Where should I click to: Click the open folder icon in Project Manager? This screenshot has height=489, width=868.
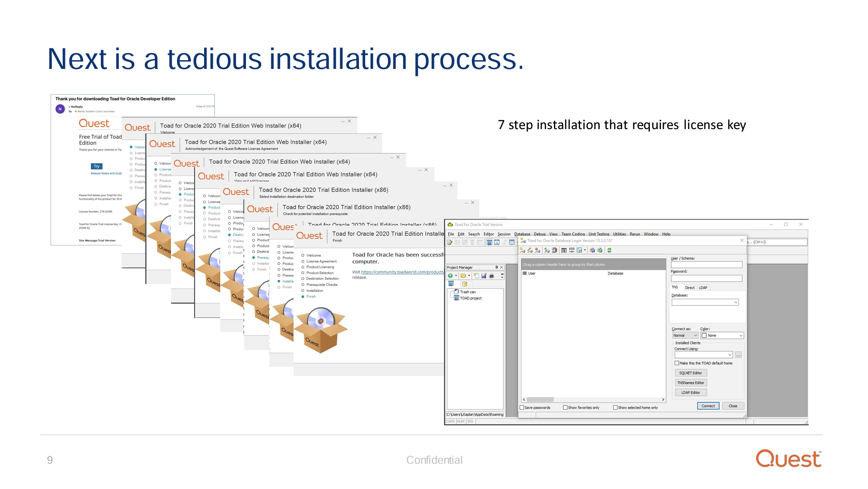[464, 276]
